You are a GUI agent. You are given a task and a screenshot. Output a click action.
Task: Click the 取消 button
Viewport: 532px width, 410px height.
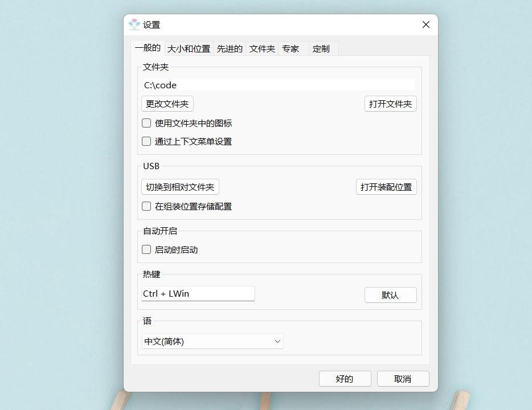403,379
